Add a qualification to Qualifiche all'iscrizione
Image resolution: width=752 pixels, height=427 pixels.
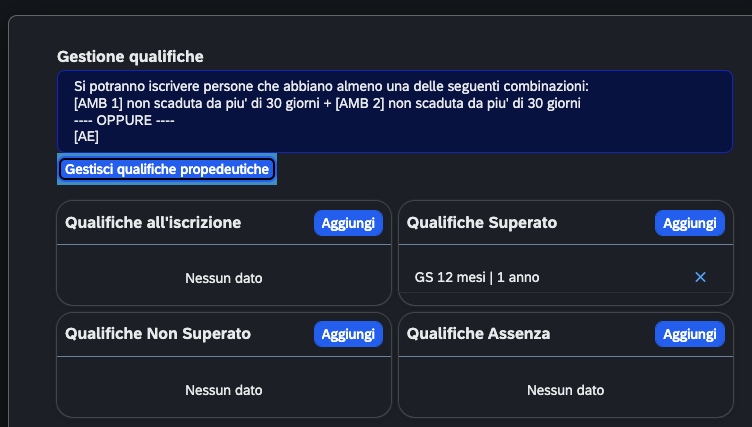tap(348, 223)
